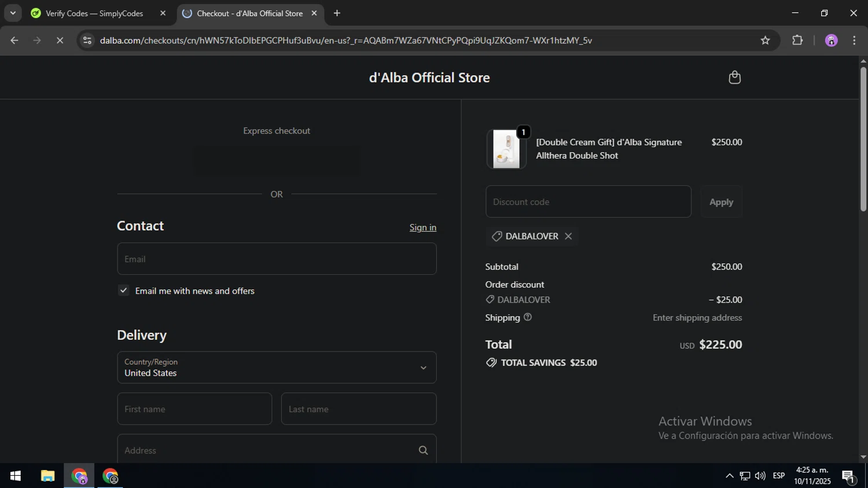Click the Apply discount button
This screenshot has height=488, width=868.
pos(721,202)
